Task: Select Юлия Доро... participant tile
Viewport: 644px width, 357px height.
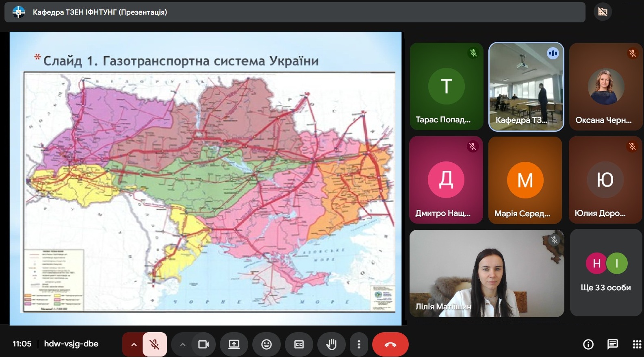Action: [x=605, y=180]
